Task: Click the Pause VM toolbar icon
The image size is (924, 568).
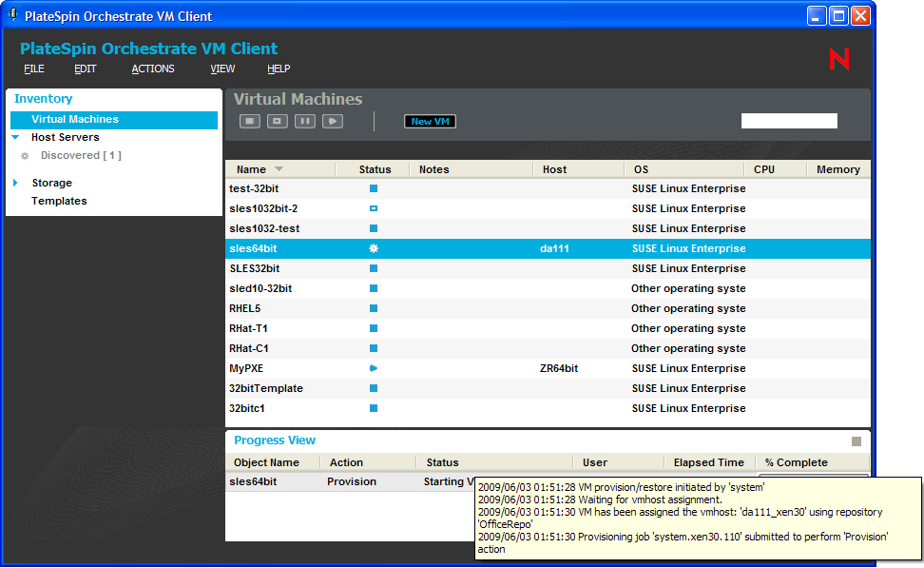Action: point(304,122)
